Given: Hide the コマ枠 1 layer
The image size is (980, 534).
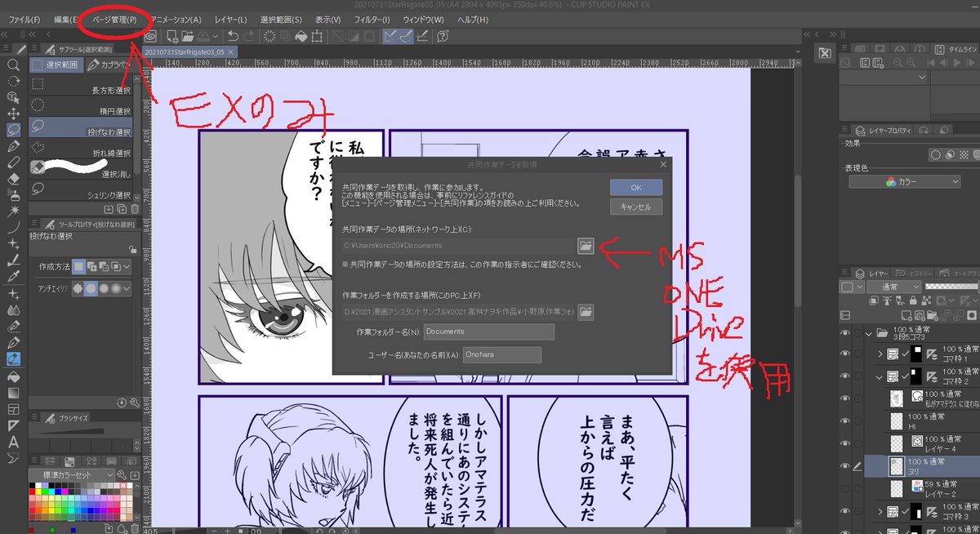Looking at the screenshot, I should click(x=845, y=353).
